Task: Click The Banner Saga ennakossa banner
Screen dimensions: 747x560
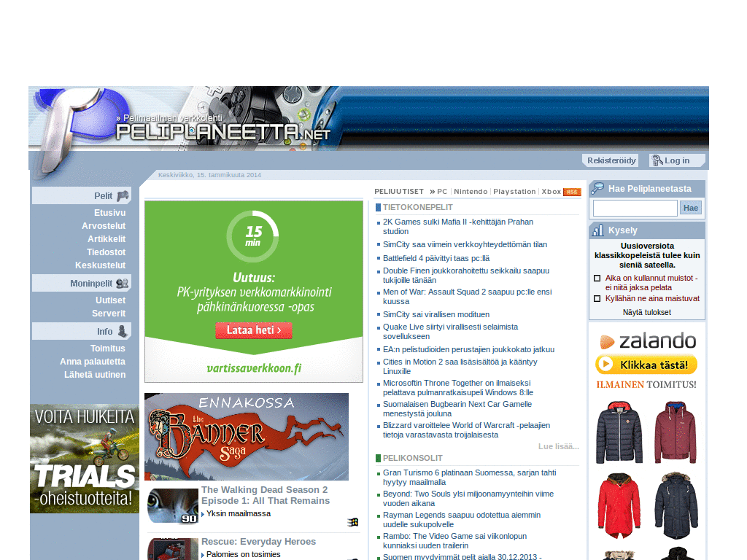Action: [247, 437]
